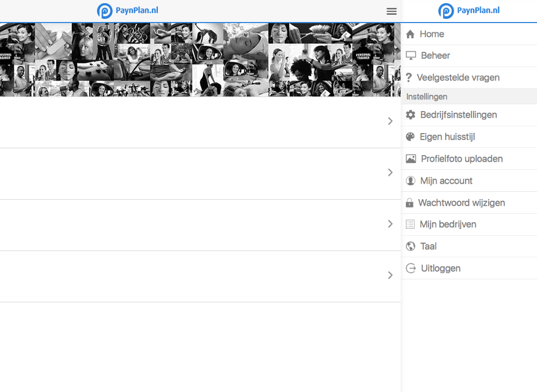Select Profielfoto uploaden menu item
Image resolution: width=537 pixels, height=392 pixels.
pyautogui.click(x=469, y=159)
